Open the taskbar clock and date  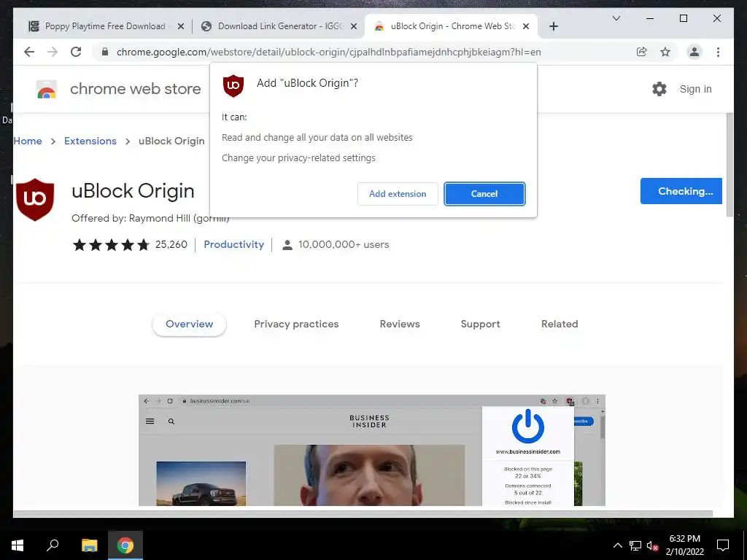(x=684, y=545)
